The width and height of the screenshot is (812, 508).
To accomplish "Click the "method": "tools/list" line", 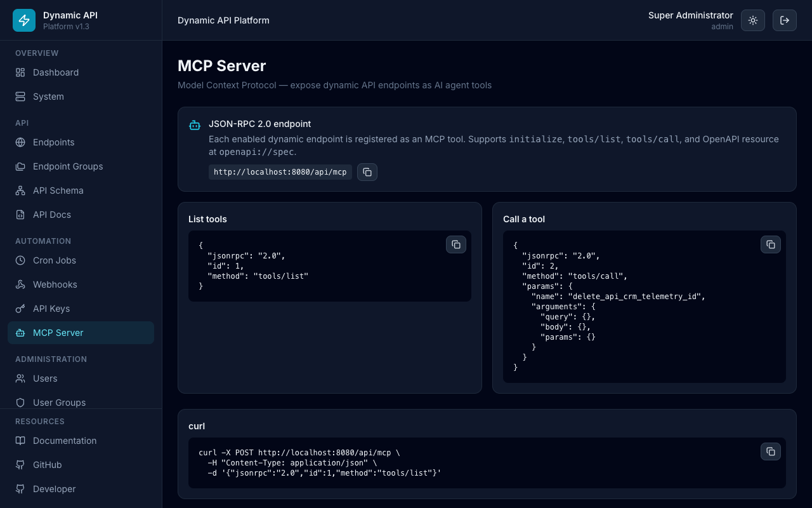I will point(258,276).
